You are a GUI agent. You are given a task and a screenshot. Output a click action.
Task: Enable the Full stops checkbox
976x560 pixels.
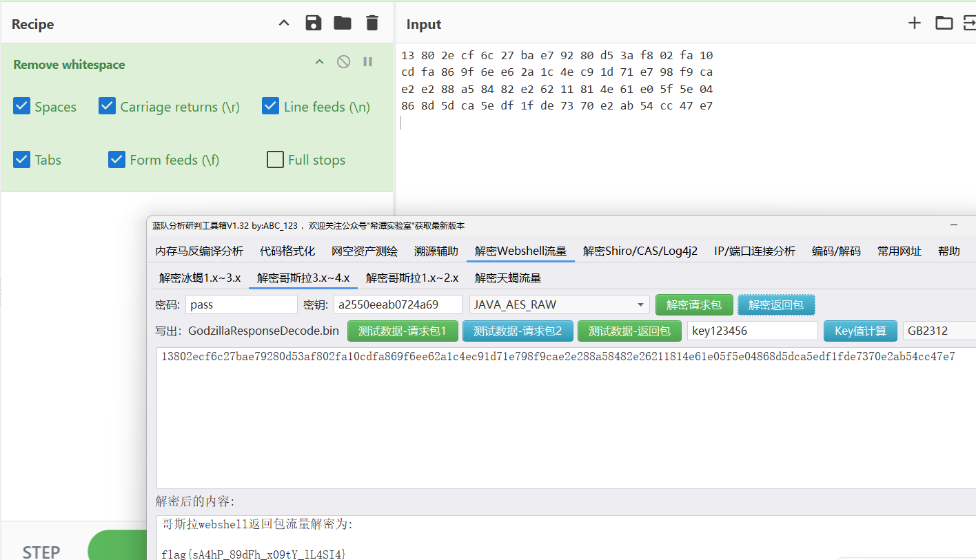click(x=275, y=159)
